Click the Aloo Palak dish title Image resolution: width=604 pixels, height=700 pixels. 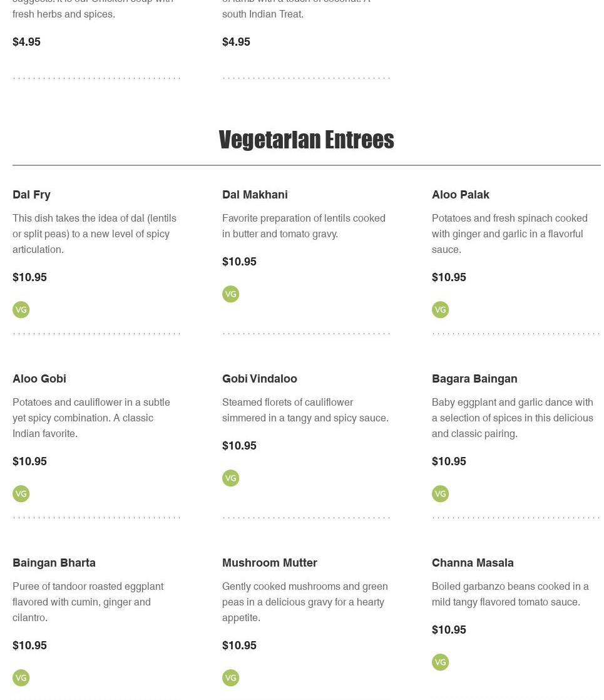point(461,195)
